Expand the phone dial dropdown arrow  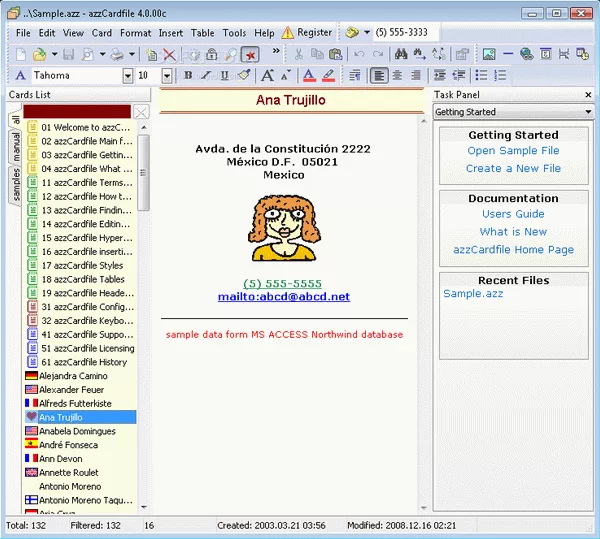click(367, 33)
